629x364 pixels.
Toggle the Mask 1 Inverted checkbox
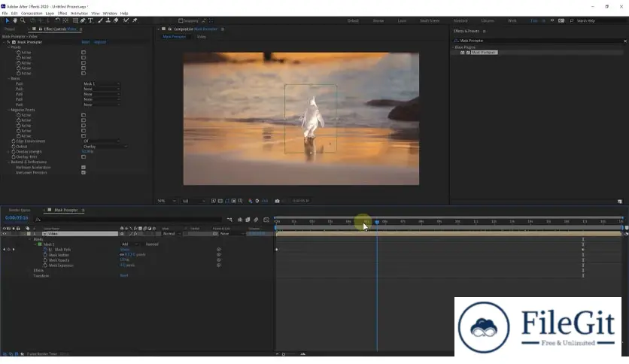143,244
